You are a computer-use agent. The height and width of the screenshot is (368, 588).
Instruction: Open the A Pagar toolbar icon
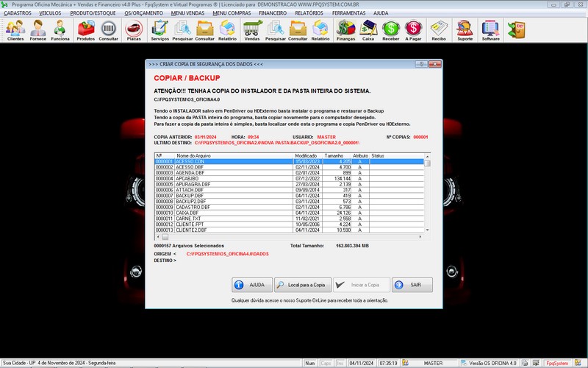(x=414, y=29)
